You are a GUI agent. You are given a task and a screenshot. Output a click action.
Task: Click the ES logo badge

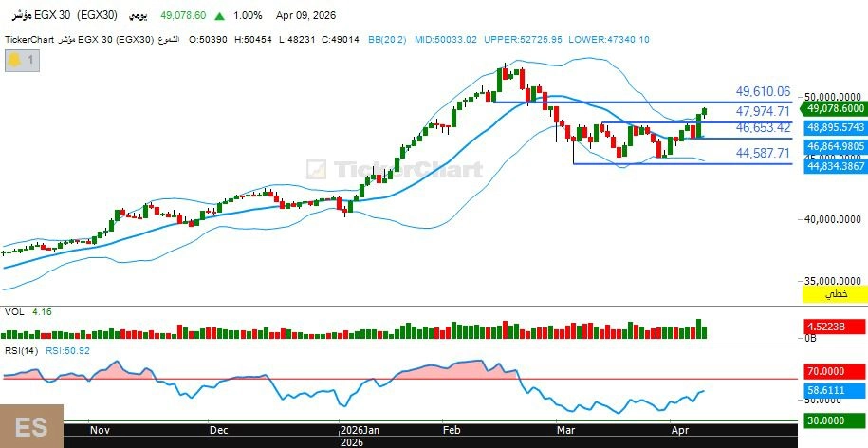[x=31, y=426]
